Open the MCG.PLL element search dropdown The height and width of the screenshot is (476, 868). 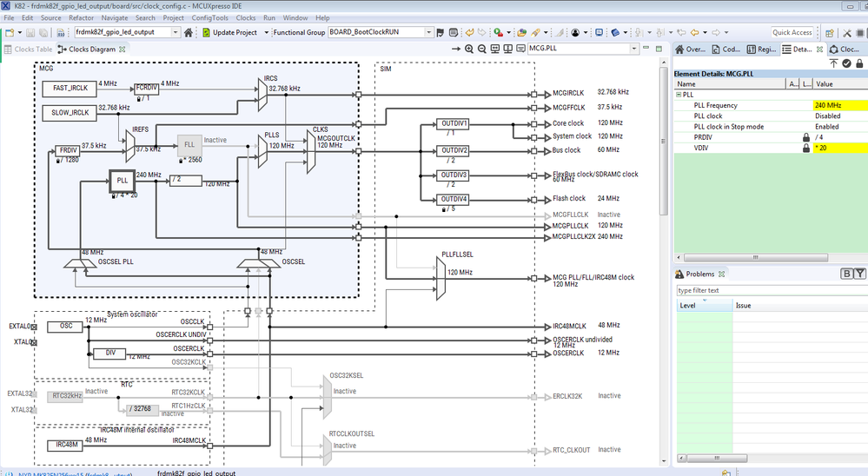[633, 49]
